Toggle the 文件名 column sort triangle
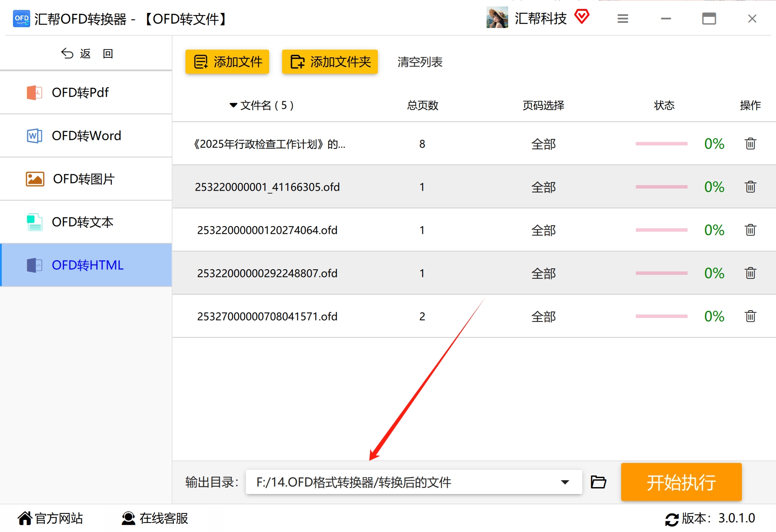Viewport: 776px width, 532px height. pyautogui.click(x=233, y=105)
